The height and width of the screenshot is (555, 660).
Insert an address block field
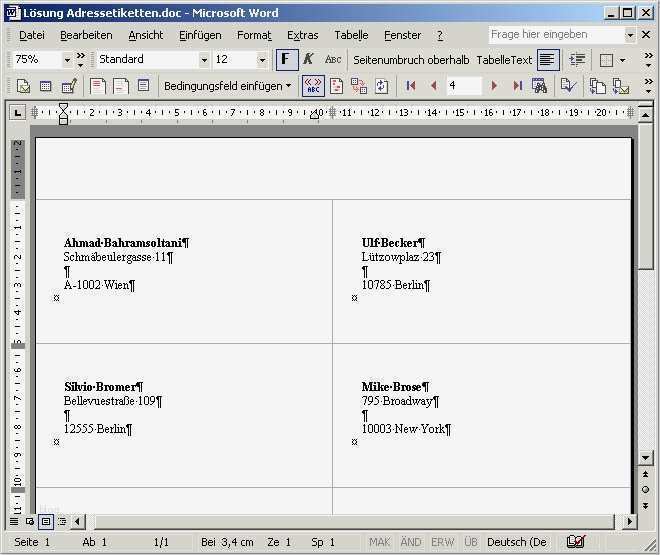point(98,86)
